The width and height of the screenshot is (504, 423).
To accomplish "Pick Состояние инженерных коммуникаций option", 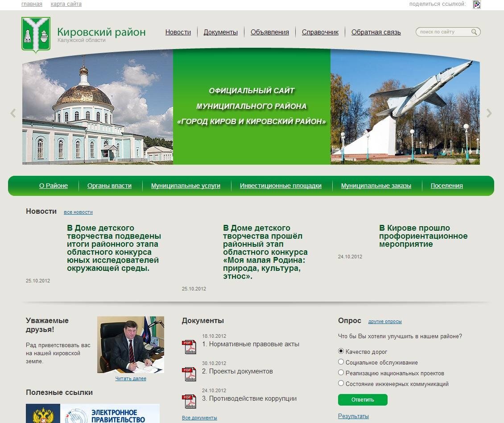I will pyautogui.click(x=340, y=383).
